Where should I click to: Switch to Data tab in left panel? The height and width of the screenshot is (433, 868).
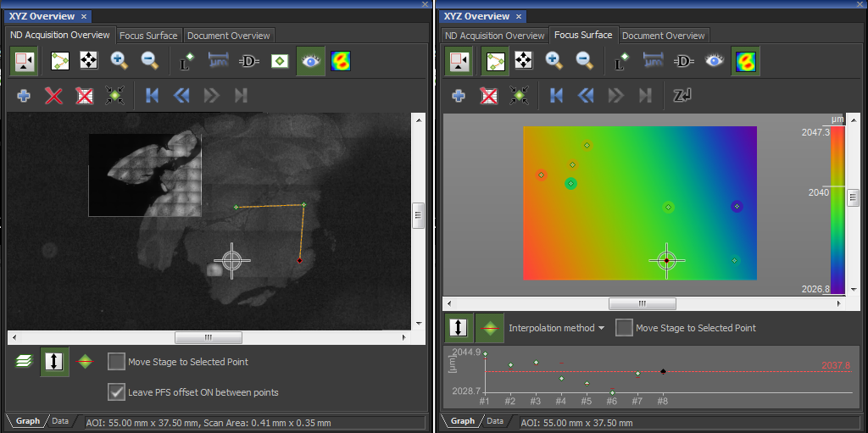click(60, 421)
